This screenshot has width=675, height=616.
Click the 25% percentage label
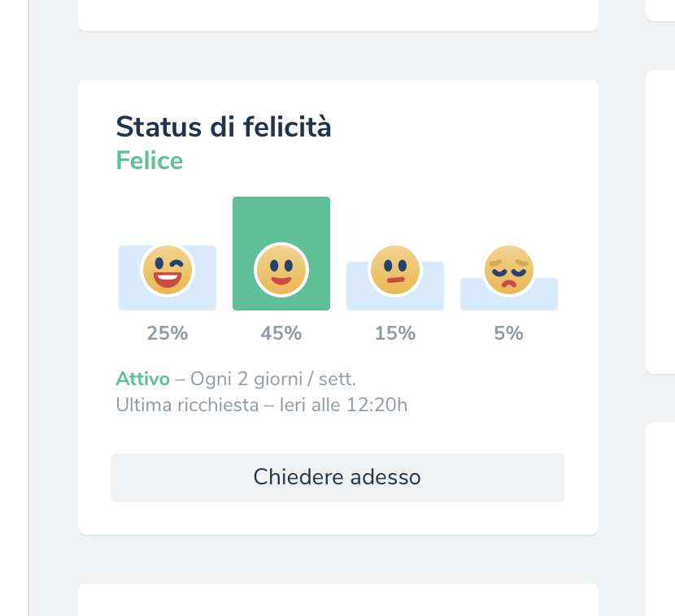click(x=168, y=333)
